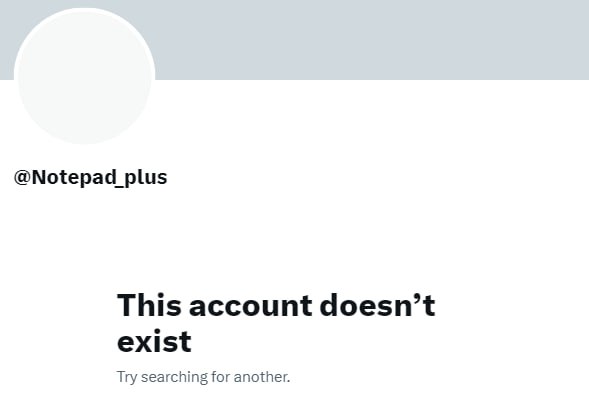Screen dimensions: 589x418
Task: Click the word "another" in the subtext
Action: [x=261, y=377]
